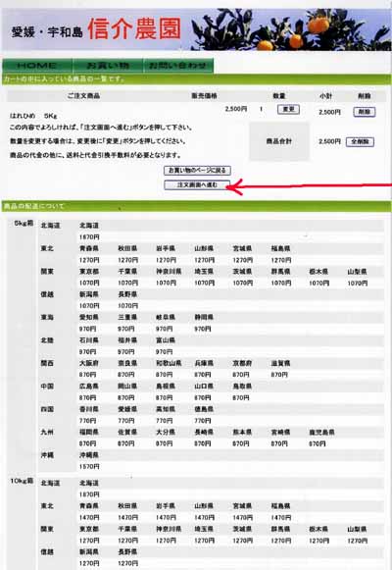Proceed with 注文画面へ進む button
392x570 pixels.
197,185
